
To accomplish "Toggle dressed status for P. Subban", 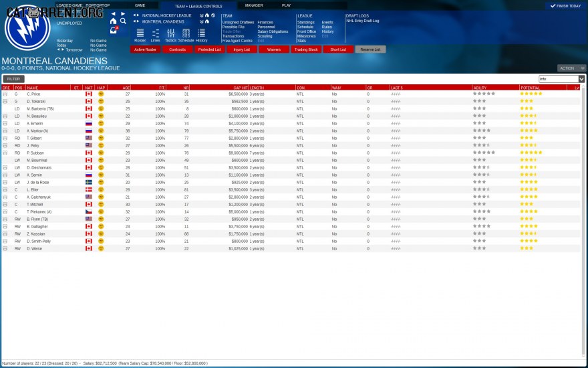I will (x=5, y=153).
